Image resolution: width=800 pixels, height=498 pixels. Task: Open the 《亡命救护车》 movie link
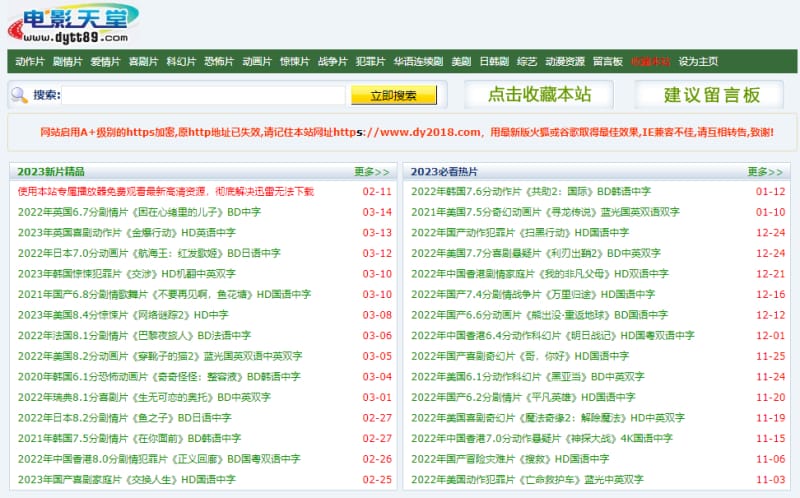(528, 480)
